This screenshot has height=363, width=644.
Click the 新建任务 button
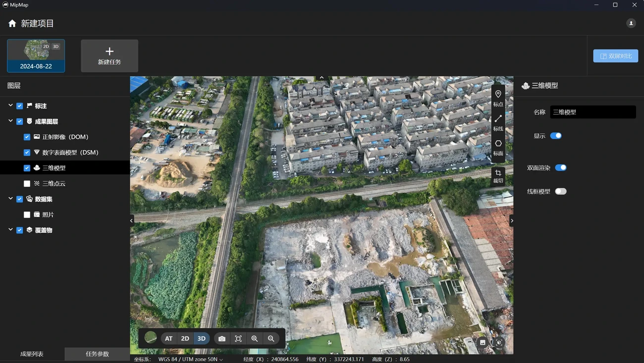(109, 56)
